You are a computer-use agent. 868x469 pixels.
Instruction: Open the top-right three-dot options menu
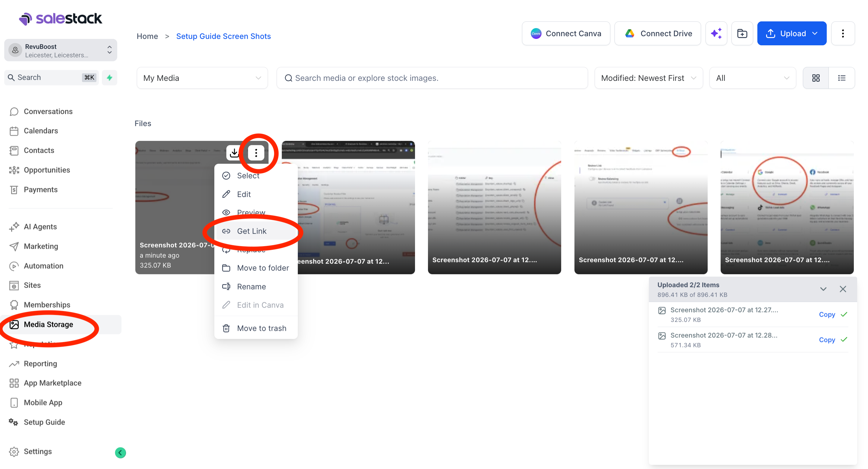click(x=842, y=33)
